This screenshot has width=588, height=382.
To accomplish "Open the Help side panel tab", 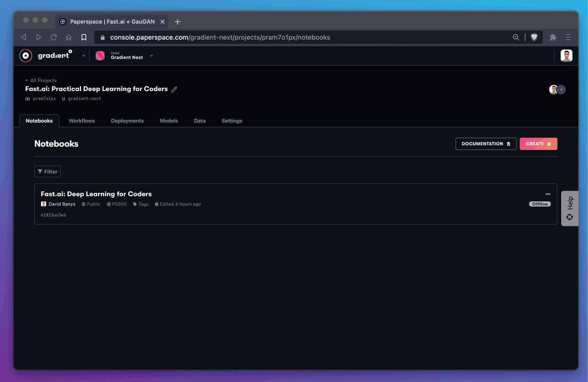I will (x=570, y=208).
